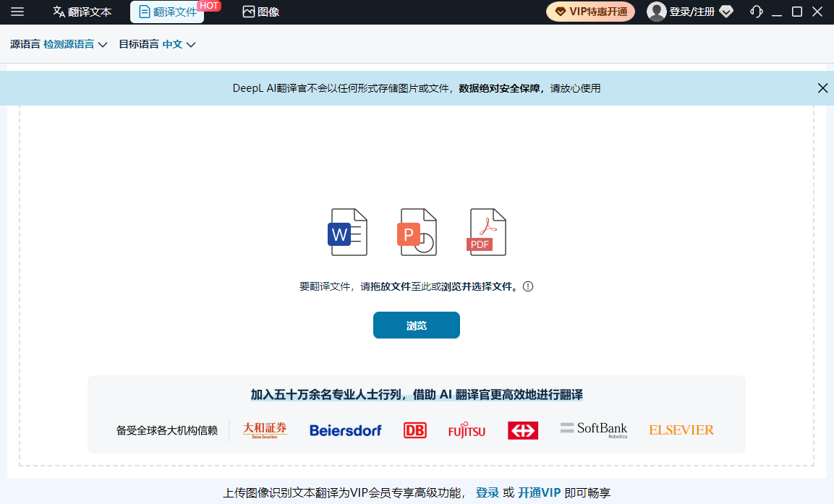
Task: Click the PowerPoint file icon
Action: click(417, 232)
